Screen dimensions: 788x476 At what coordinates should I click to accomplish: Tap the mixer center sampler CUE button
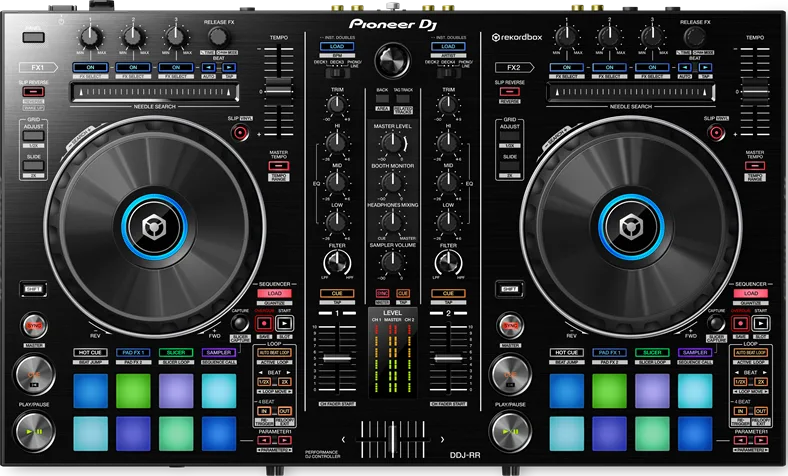tap(403, 293)
